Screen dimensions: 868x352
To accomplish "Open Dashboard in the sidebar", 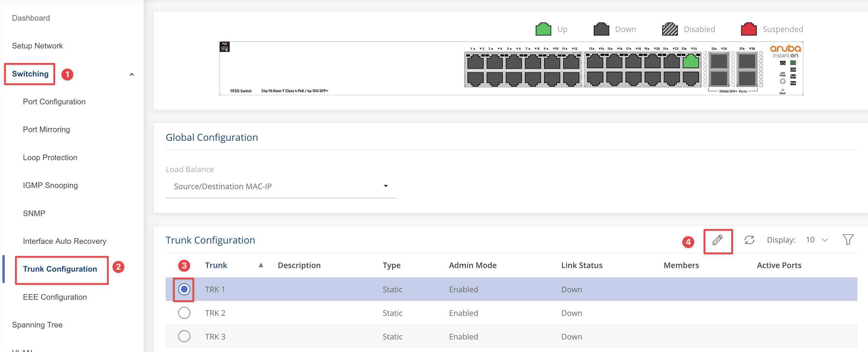I will pos(31,18).
